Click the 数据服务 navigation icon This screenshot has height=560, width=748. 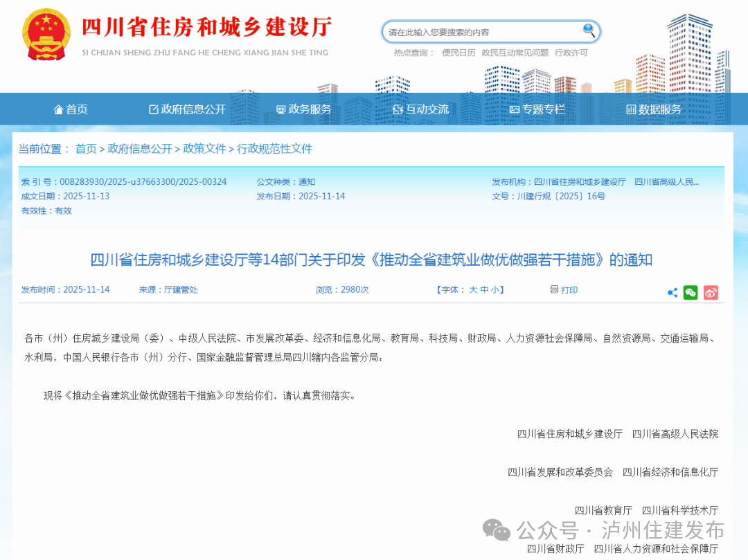coord(630,109)
